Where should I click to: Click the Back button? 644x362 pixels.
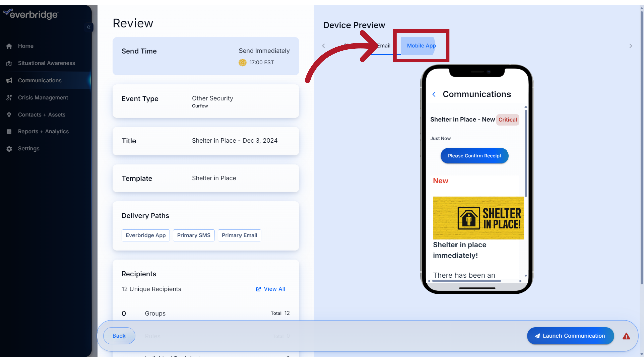[x=119, y=336]
